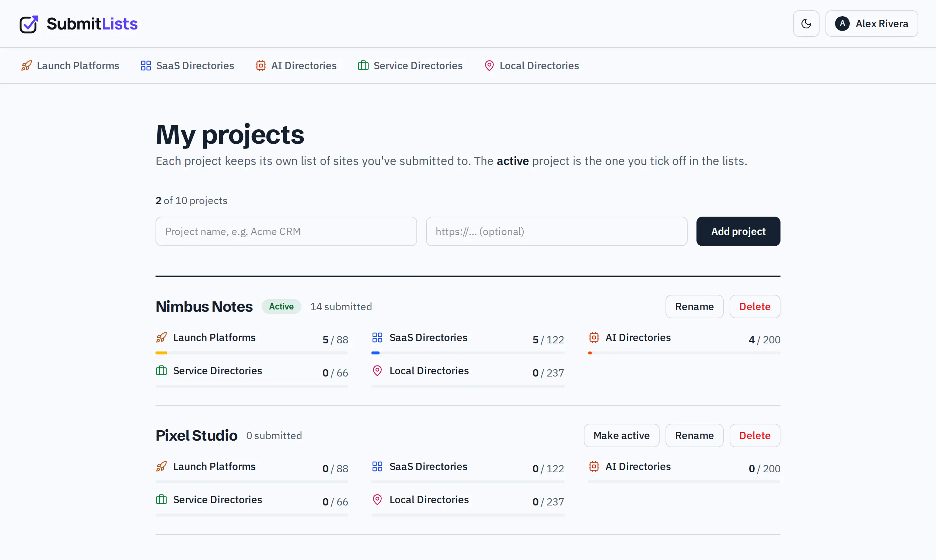The image size is (936, 560).
Task: Click the rocket icon in the top navigation
Action: (27, 66)
